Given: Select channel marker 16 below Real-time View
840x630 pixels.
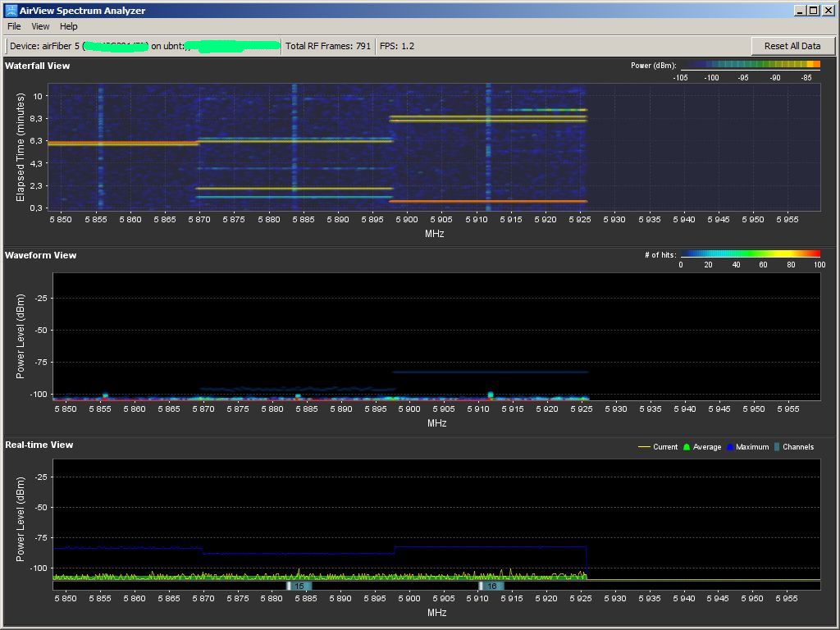Looking at the screenshot, I should pyautogui.click(x=491, y=586).
